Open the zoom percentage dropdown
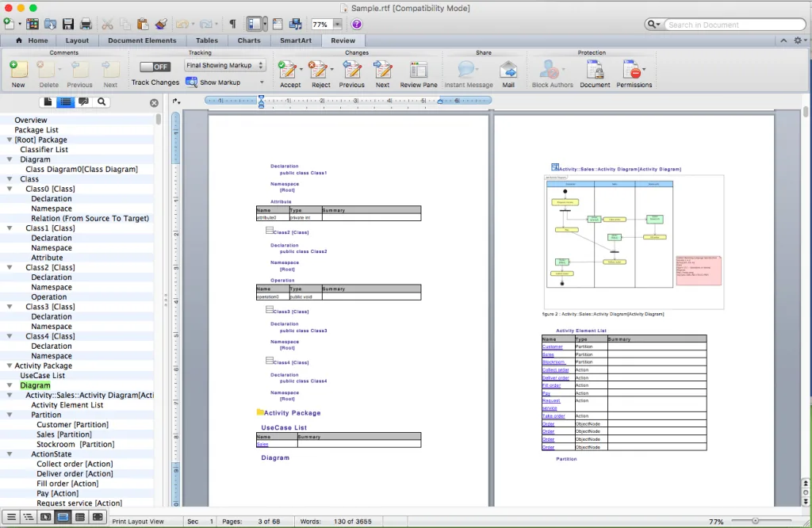This screenshot has height=528, width=812. [x=337, y=25]
